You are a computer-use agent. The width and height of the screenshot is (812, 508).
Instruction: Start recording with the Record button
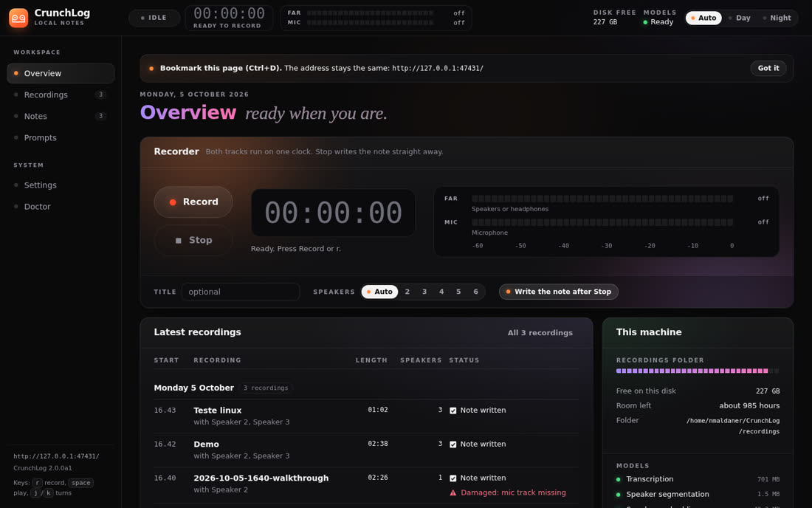pos(193,202)
